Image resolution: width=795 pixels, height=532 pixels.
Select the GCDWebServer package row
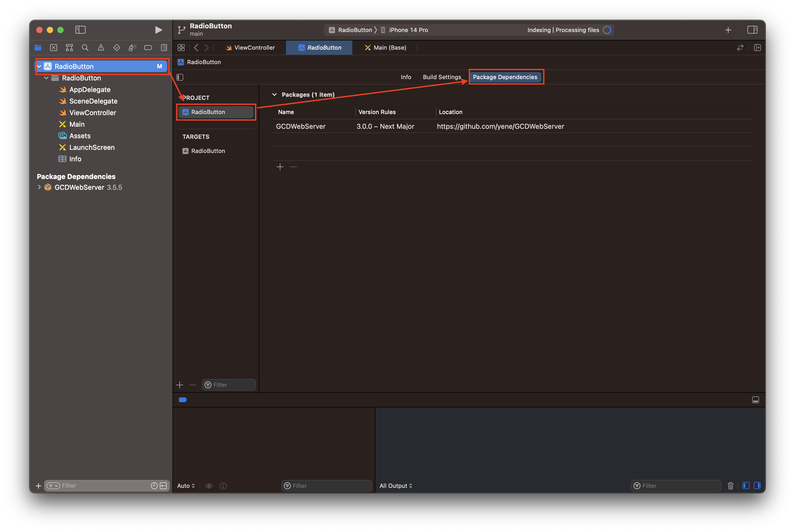pyautogui.click(x=512, y=126)
